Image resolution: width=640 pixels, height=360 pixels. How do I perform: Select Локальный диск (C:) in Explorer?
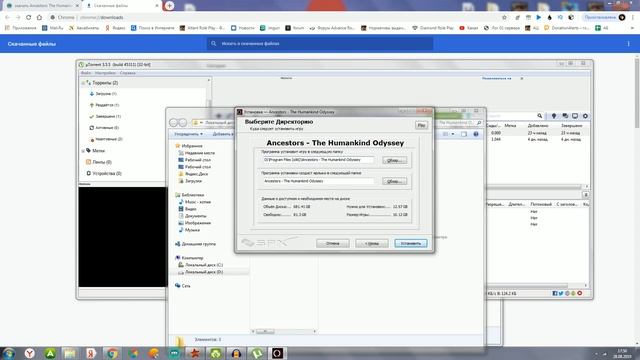pyautogui.click(x=200, y=265)
